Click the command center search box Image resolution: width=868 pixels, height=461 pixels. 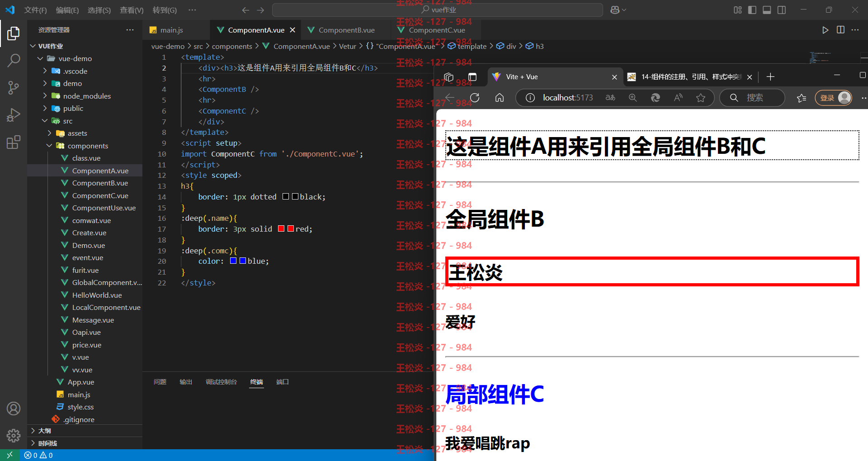[x=438, y=10]
